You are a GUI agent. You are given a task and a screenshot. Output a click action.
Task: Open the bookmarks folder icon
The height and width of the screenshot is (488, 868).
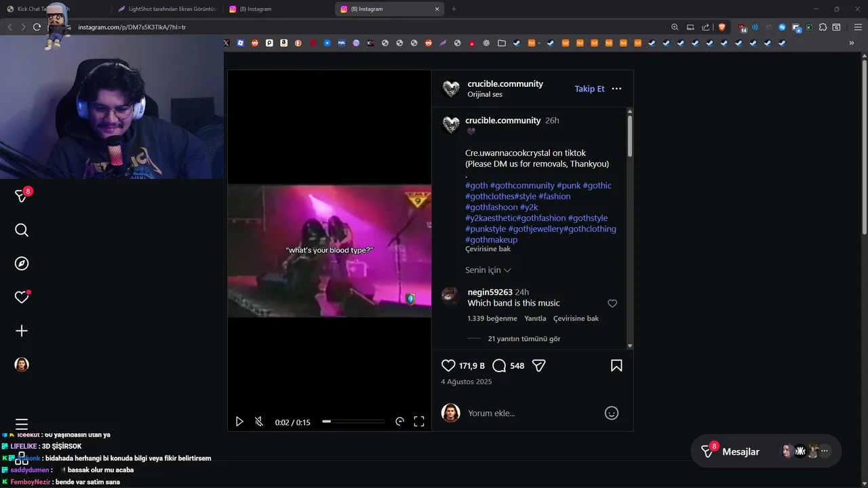tap(502, 43)
